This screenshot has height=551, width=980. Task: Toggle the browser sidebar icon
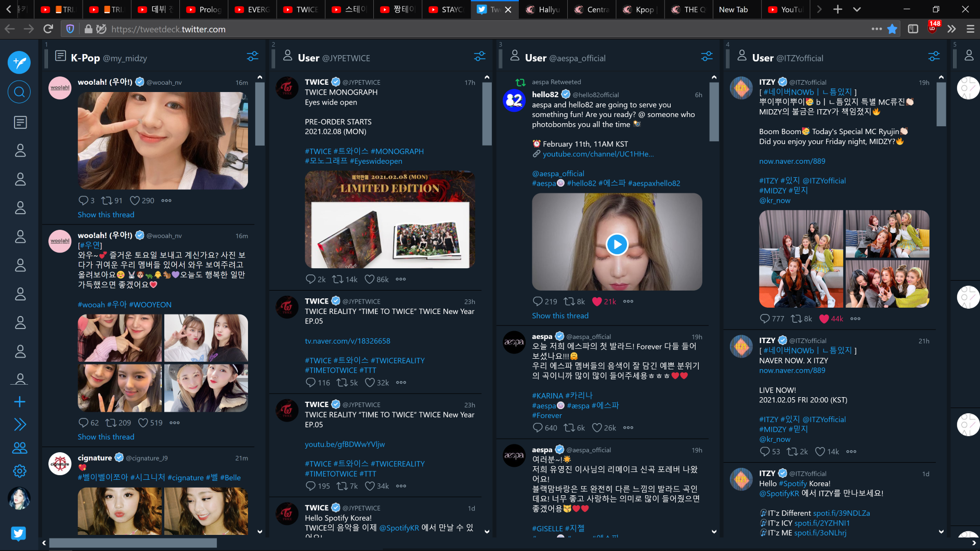[x=913, y=29]
